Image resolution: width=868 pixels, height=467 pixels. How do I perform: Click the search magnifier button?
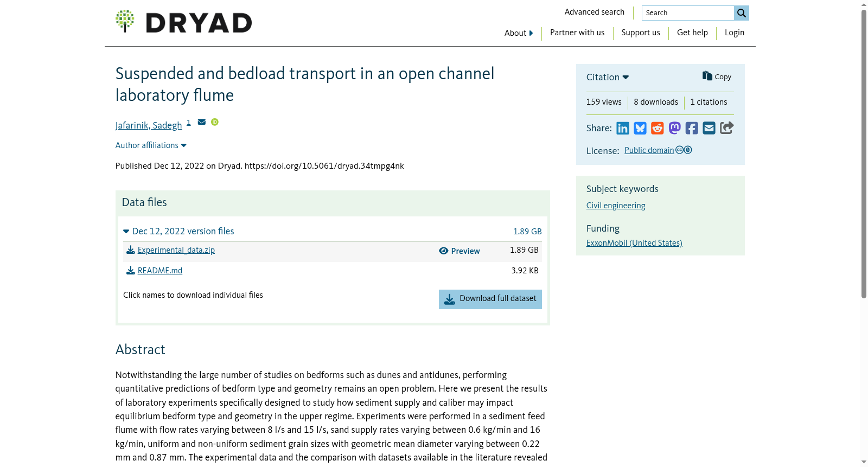click(x=742, y=13)
